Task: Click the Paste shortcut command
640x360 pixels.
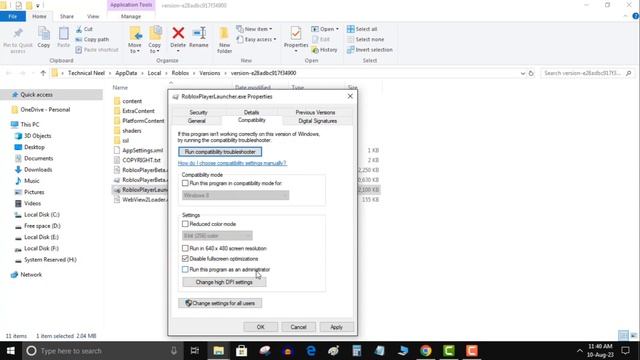Action: click(97, 50)
